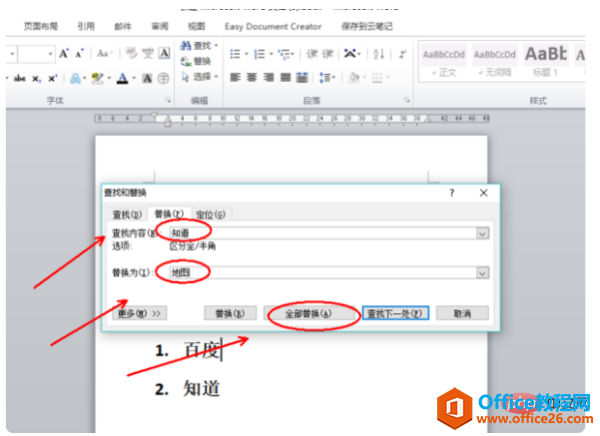Click the Multilevel List icon

pyautogui.click(x=284, y=54)
